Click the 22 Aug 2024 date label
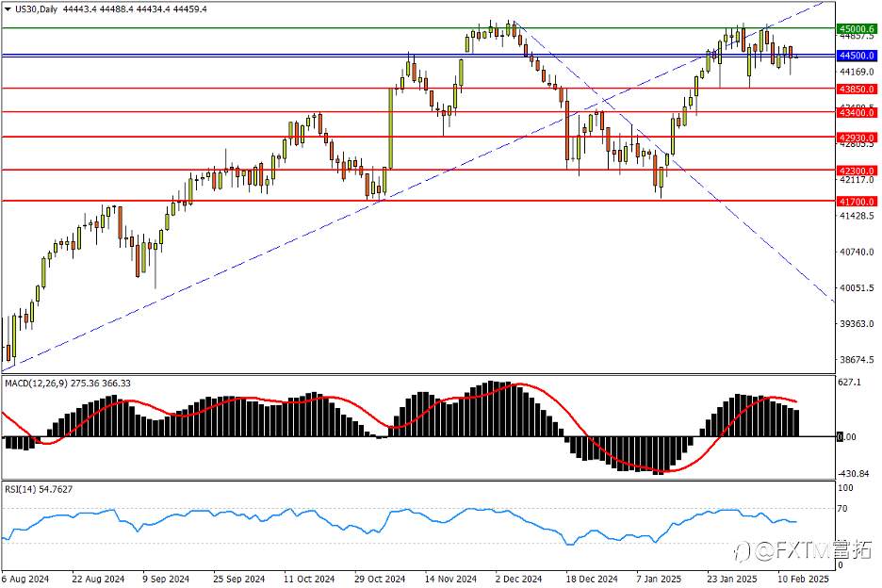 click(x=98, y=579)
